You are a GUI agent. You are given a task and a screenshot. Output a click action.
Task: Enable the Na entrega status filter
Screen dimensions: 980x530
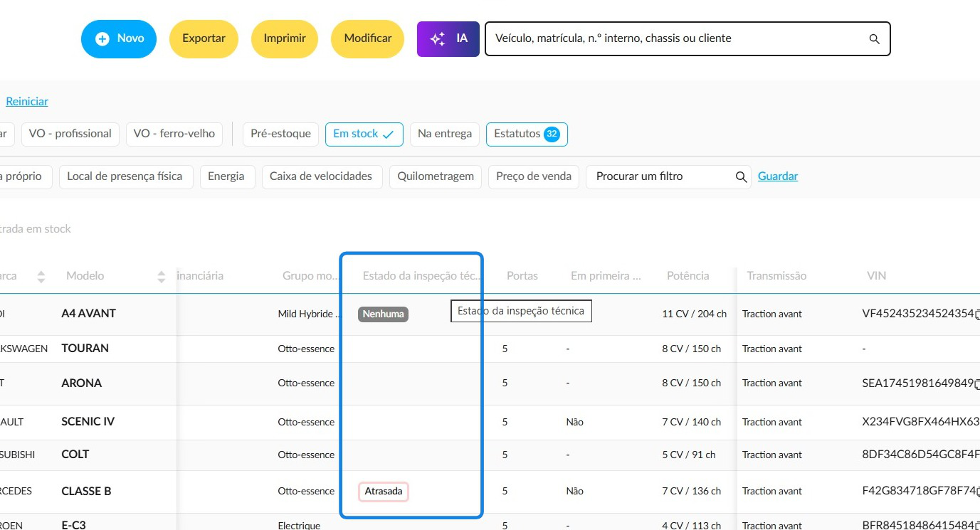click(445, 134)
